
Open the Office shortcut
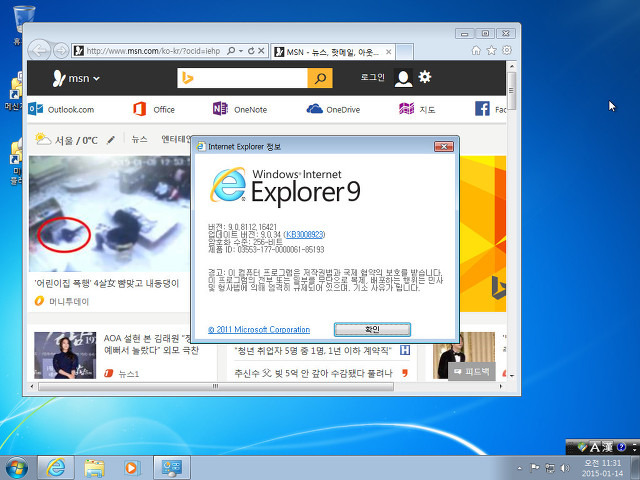pyautogui.click(x=154, y=109)
